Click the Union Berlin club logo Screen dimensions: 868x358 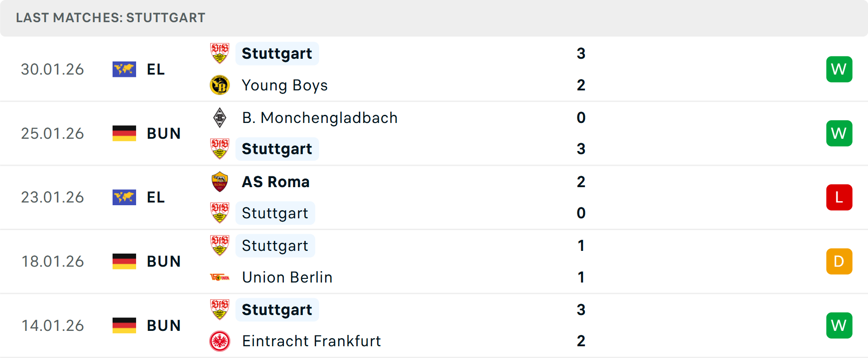220,277
